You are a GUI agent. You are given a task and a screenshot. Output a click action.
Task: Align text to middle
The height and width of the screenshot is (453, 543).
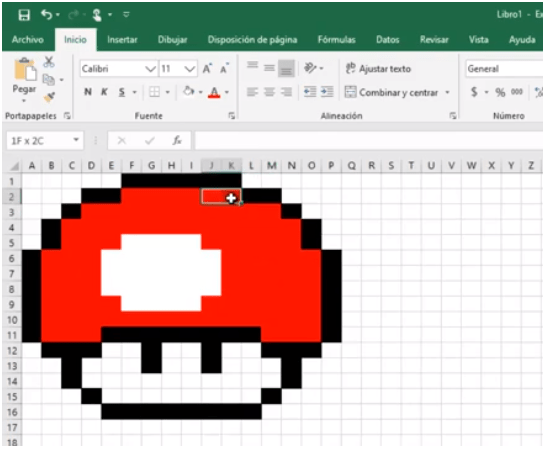[x=269, y=68]
